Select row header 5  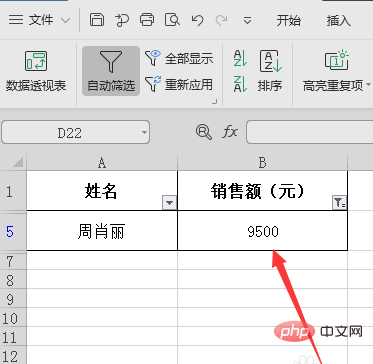pos(13,231)
